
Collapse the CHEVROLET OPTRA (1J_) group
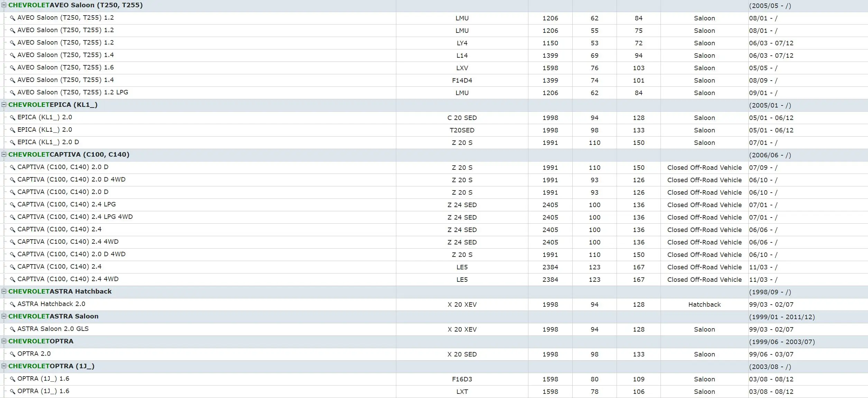click(x=4, y=366)
